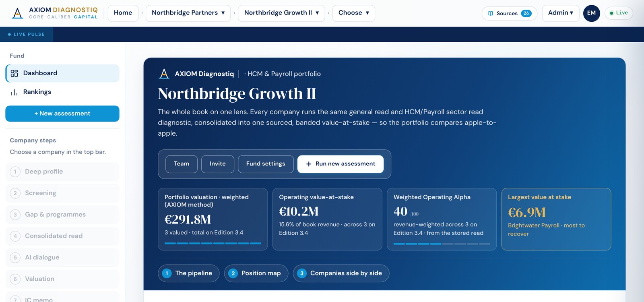Select step 4 Consolidated read
The image size is (644, 302).
coord(62,236)
